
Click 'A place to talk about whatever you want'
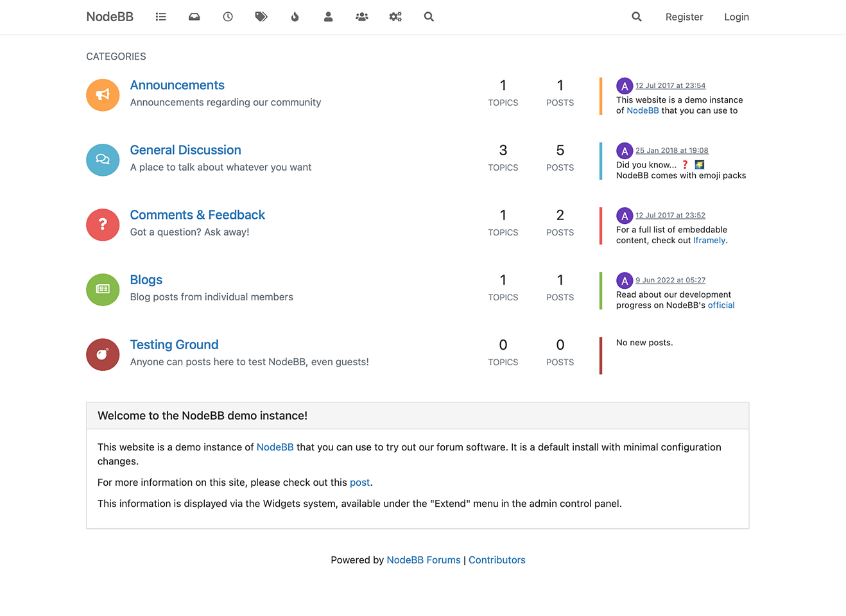pyautogui.click(x=221, y=167)
